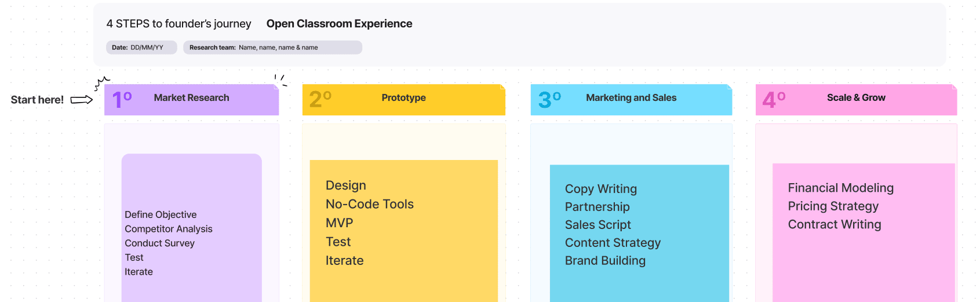
Task: Click the Research team names field
Action: tap(272, 48)
